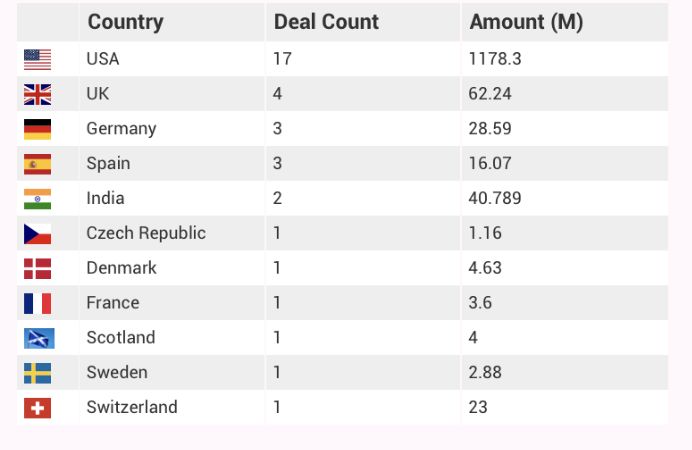Click the Germany flag icon
The height and width of the screenshot is (450, 692).
(37, 129)
